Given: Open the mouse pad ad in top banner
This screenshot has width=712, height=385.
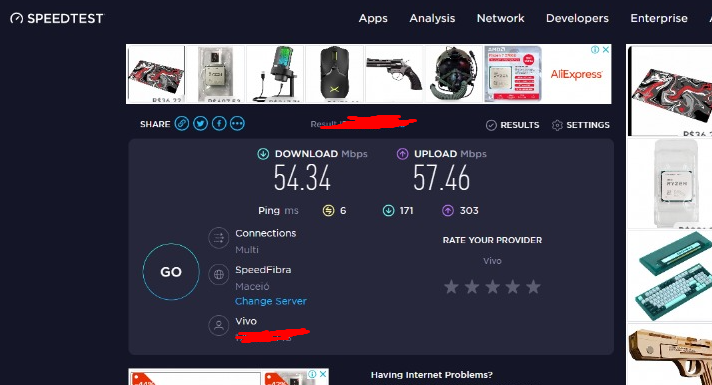Looking at the screenshot, I should click(x=156, y=74).
